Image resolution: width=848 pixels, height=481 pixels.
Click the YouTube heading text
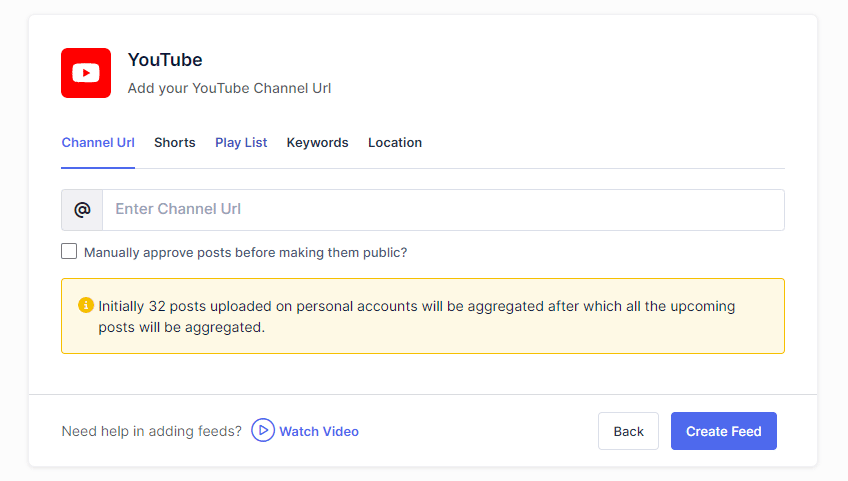[x=165, y=60]
